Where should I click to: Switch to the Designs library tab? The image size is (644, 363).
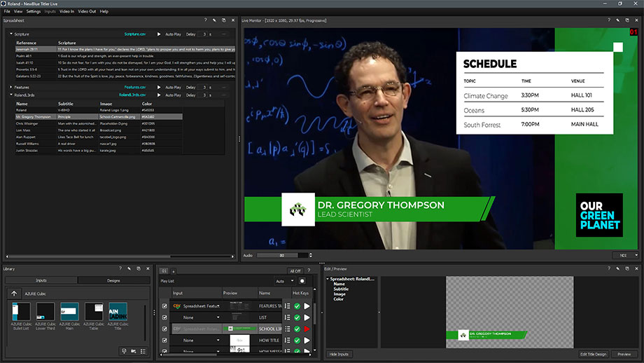tap(114, 280)
